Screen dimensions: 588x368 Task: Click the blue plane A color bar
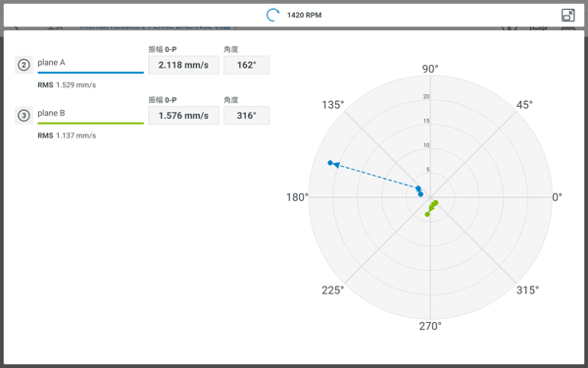click(x=90, y=73)
